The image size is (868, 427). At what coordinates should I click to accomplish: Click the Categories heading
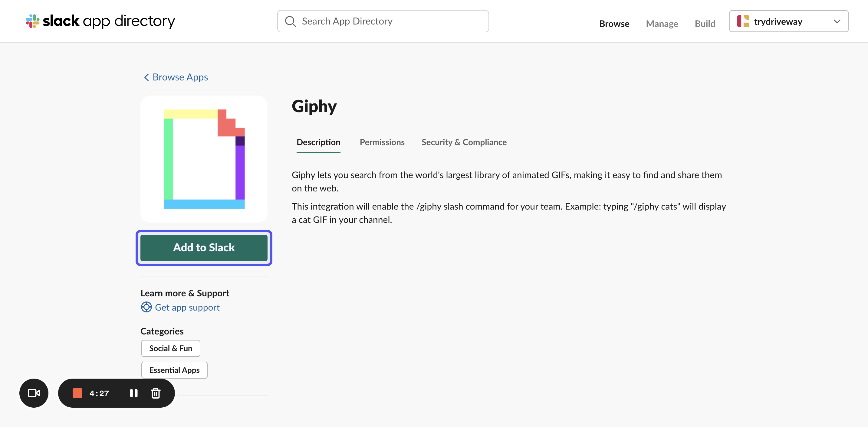162,331
